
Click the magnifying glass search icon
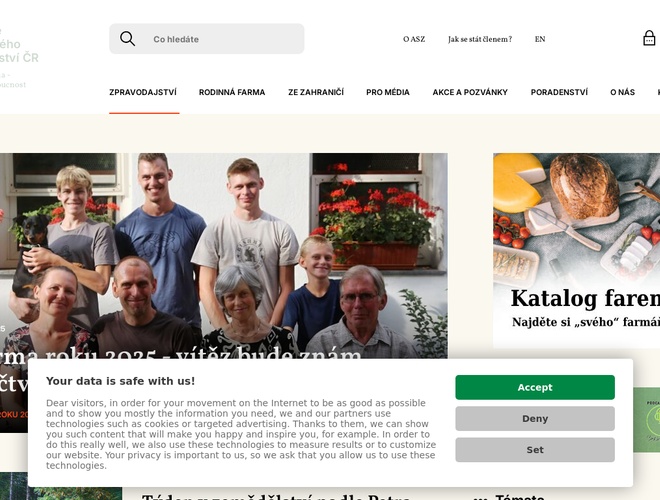(x=127, y=39)
